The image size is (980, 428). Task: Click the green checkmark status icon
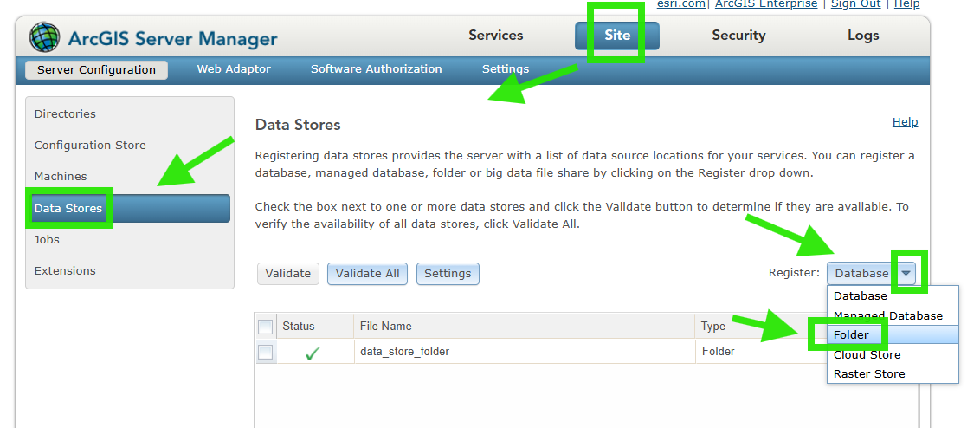[313, 353]
